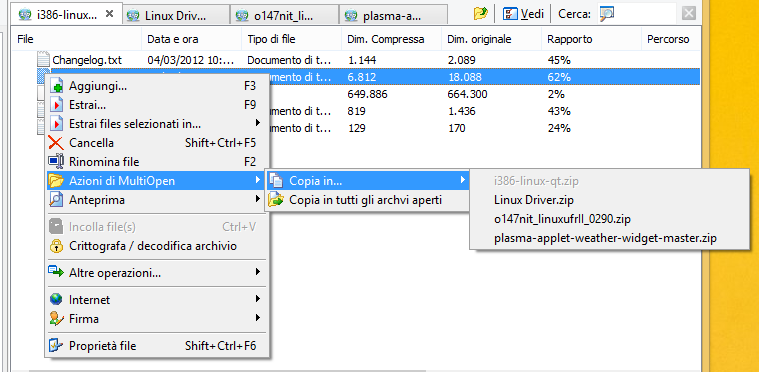Screen dimensions: 759x372
Task: Click the Changelog.txt file icon
Action: click(x=44, y=60)
